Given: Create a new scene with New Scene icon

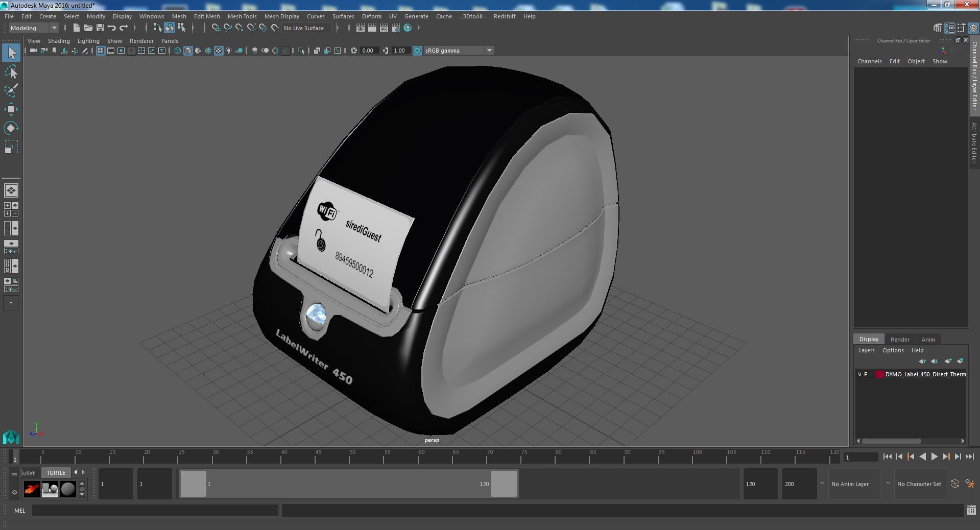Looking at the screenshot, I should pos(76,28).
